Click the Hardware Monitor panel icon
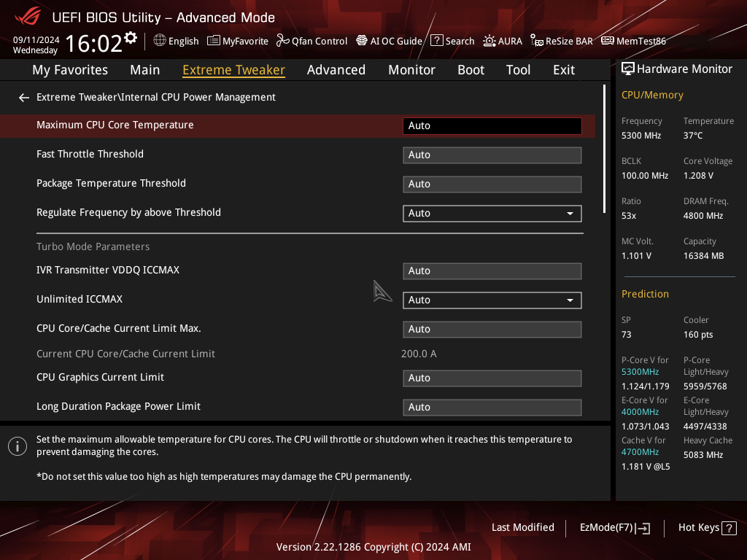The width and height of the screenshot is (747, 560). (629, 69)
